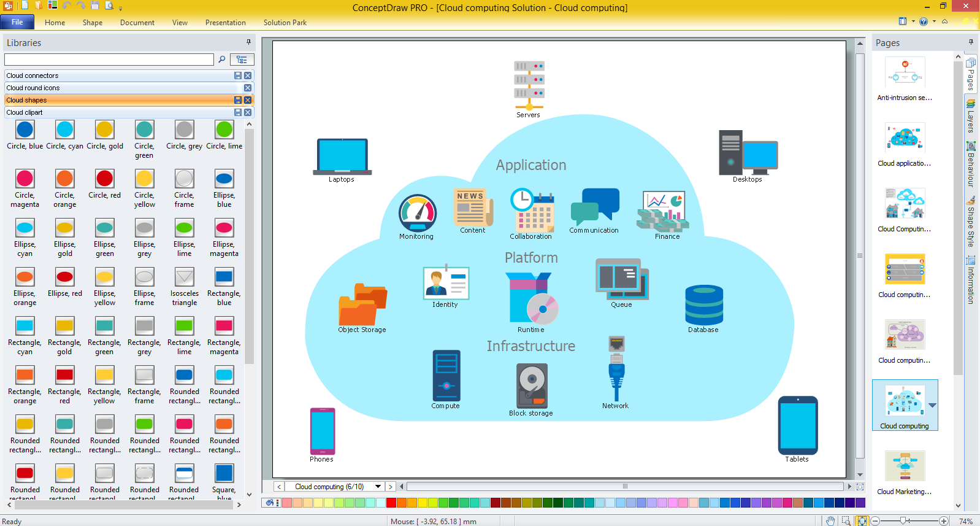Viewport: 980px width, 526px height.
Task: Select the Circle, magenta library shape
Action: 25,179
